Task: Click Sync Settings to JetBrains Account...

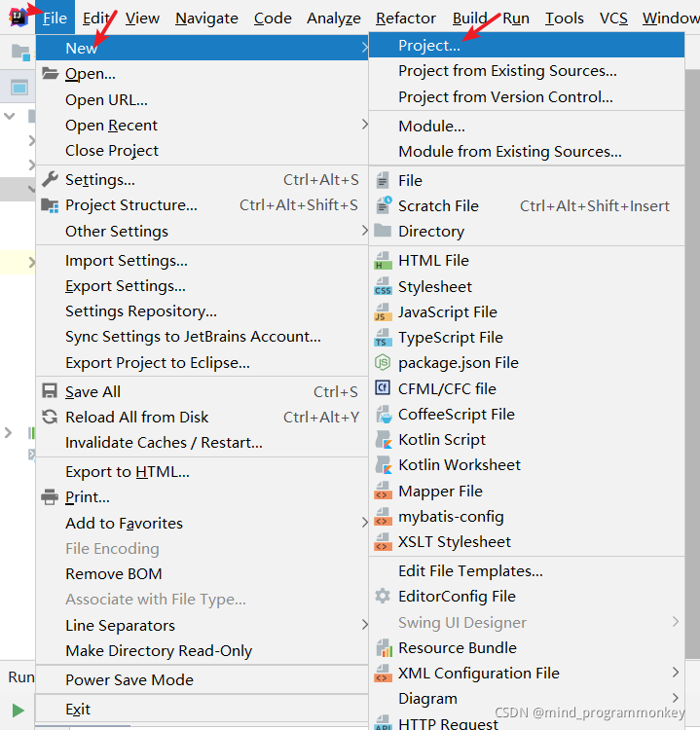Action: [x=202, y=337]
